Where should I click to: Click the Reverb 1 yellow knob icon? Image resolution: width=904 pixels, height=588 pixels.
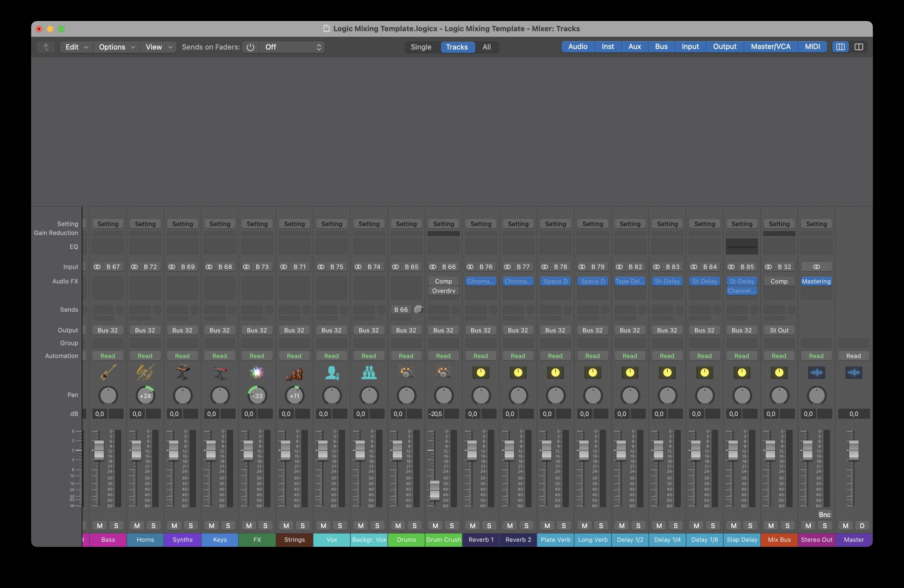point(481,372)
